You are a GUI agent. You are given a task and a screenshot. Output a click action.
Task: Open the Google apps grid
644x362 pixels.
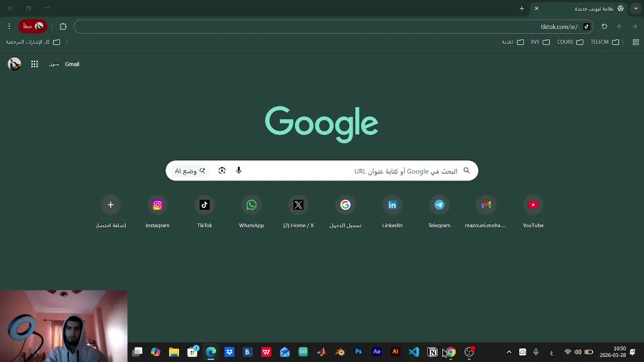(35, 64)
